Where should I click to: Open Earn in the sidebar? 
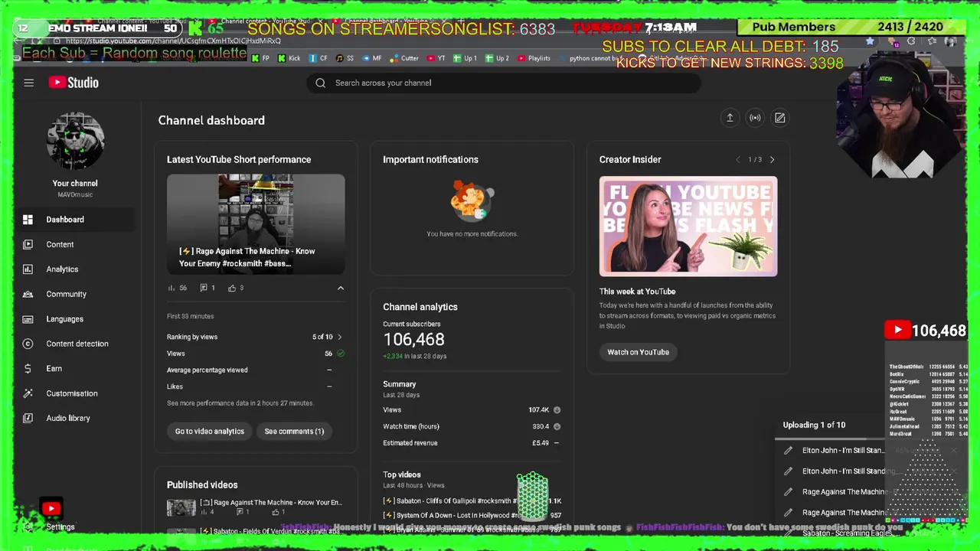[75, 369]
